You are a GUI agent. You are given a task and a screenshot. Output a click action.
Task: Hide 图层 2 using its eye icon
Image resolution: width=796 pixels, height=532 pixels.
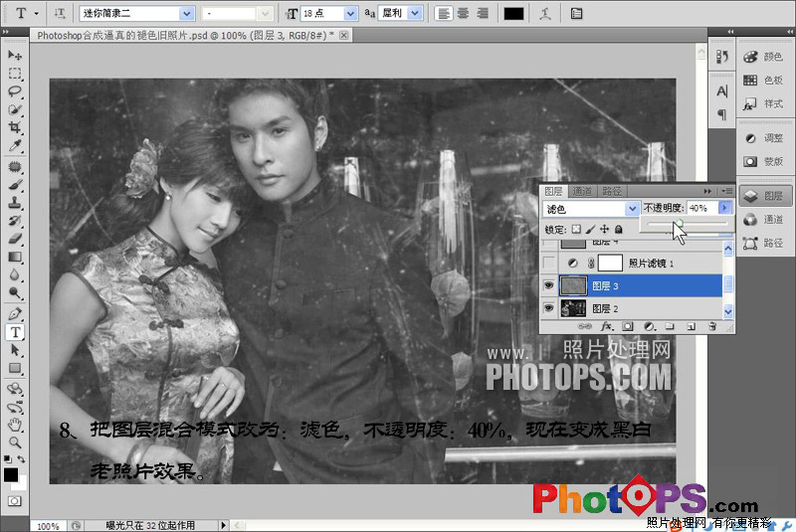point(549,308)
